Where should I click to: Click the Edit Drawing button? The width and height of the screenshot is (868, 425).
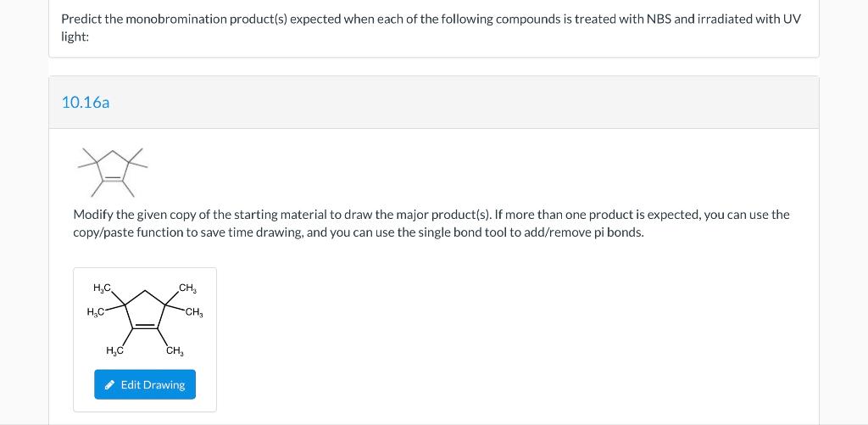click(144, 384)
